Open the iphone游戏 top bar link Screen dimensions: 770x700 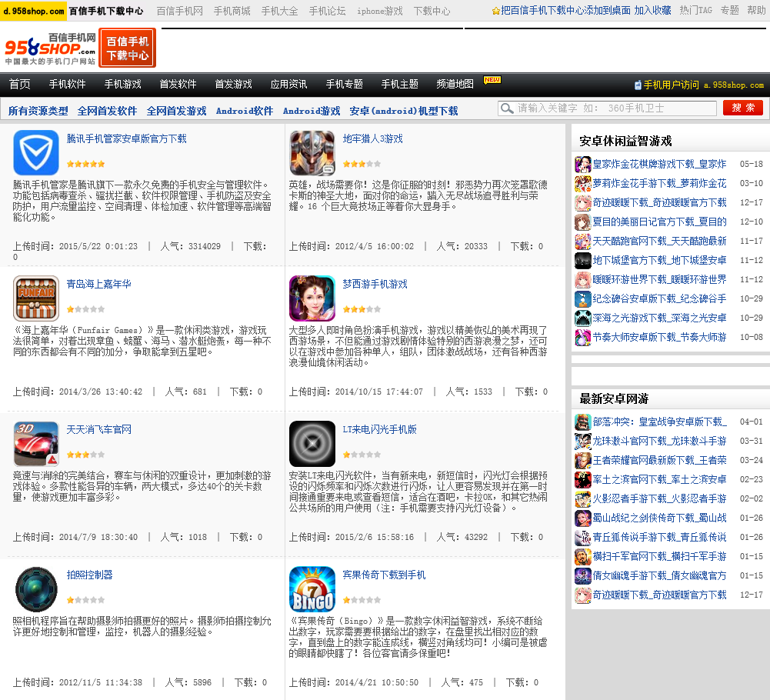click(379, 11)
